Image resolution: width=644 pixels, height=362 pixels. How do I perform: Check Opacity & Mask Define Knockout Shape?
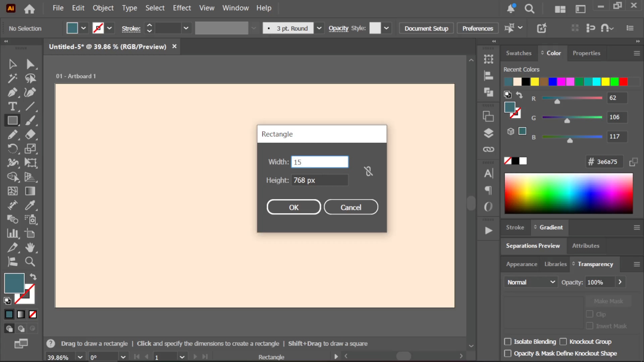click(x=508, y=353)
